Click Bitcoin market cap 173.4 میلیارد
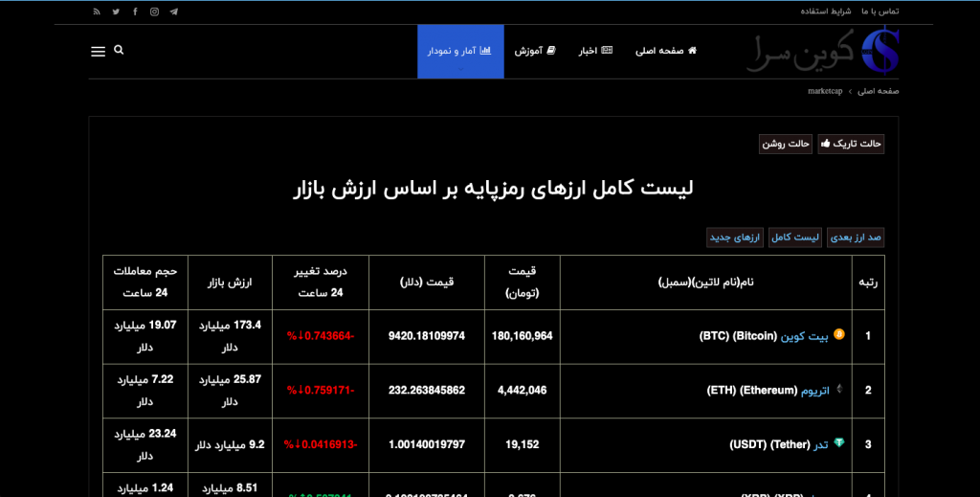Screen dimensions: 980x497 pos(230,336)
